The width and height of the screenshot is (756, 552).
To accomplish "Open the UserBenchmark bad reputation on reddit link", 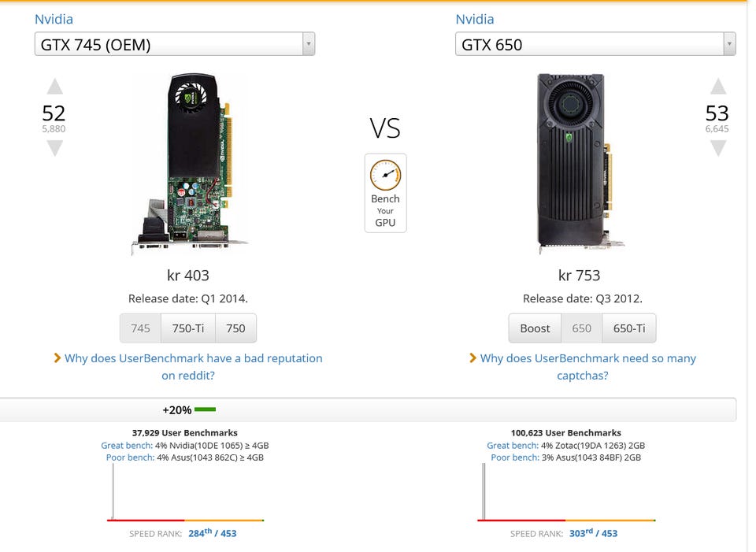I will point(193,367).
